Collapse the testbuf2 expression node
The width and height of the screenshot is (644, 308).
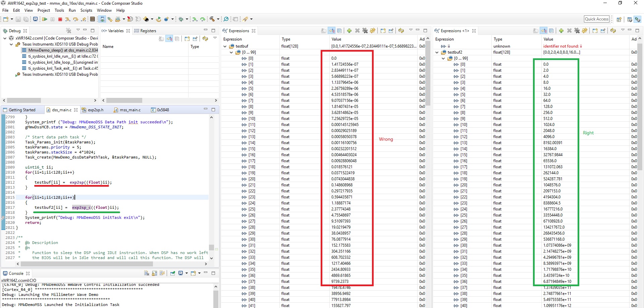(x=437, y=52)
